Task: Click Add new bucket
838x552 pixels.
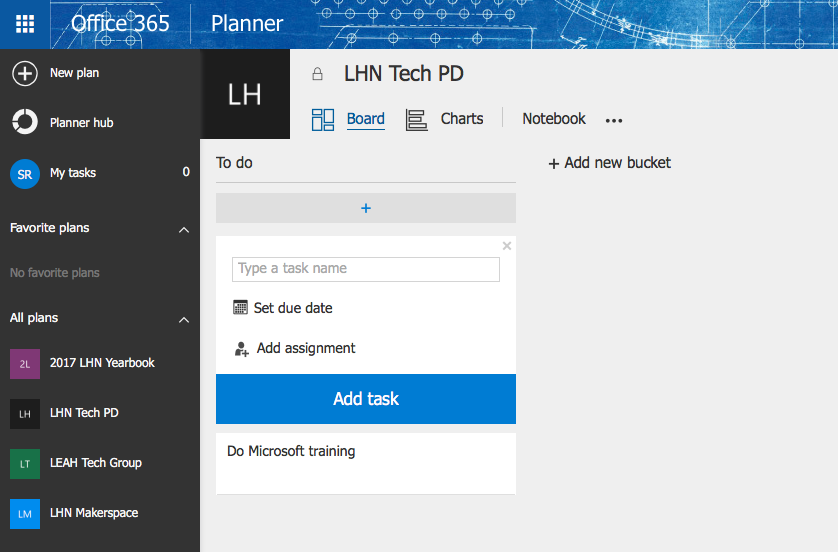Action: pyautogui.click(x=610, y=163)
